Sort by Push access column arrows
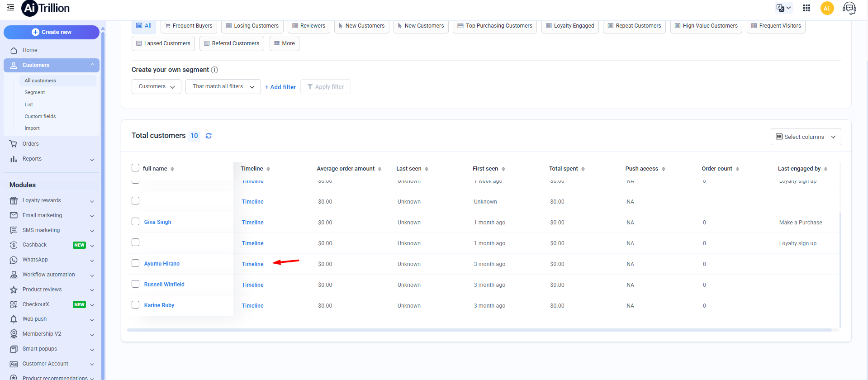 [x=664, y=169]
